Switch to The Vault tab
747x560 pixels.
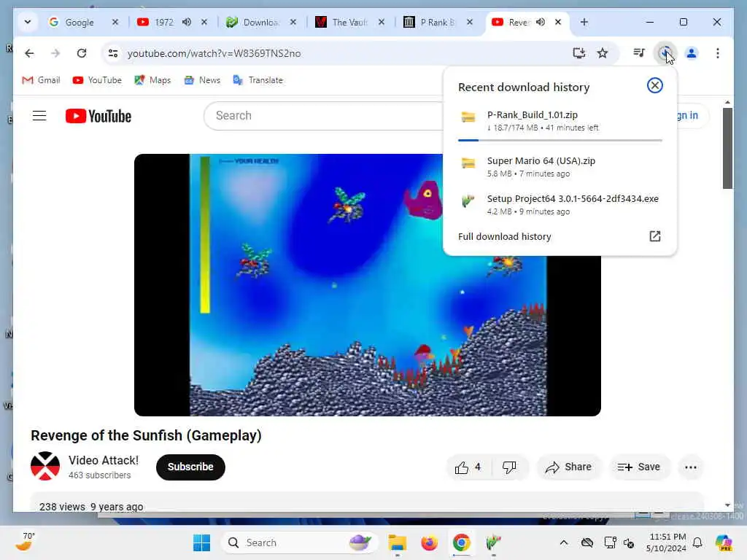[349, 23]
